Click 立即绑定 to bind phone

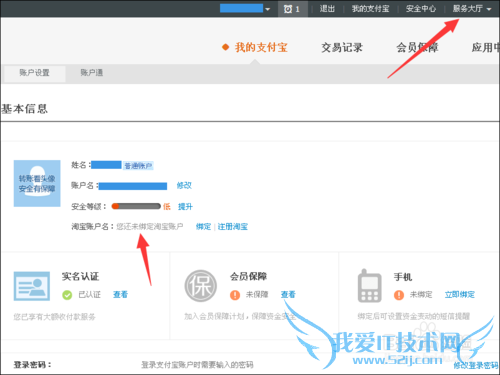coord(460,294)
